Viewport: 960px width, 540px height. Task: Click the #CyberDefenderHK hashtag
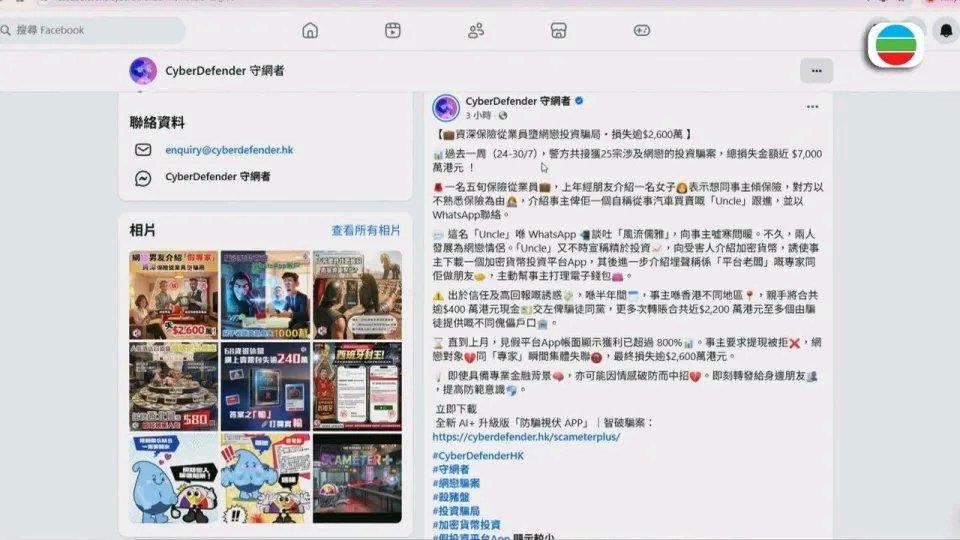coord(478,456)
